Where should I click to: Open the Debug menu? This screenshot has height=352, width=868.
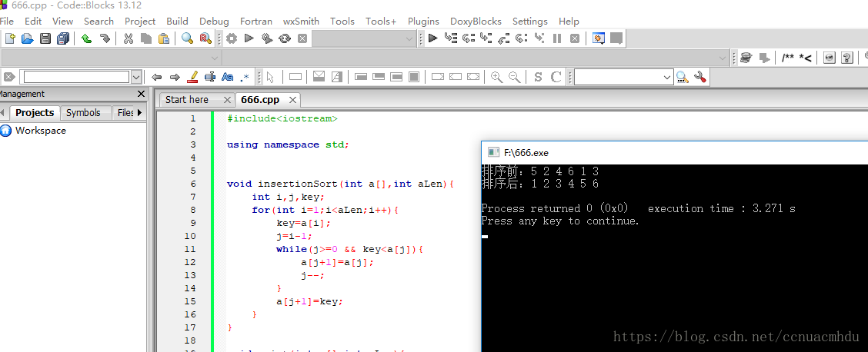click(x=214, y=21)
